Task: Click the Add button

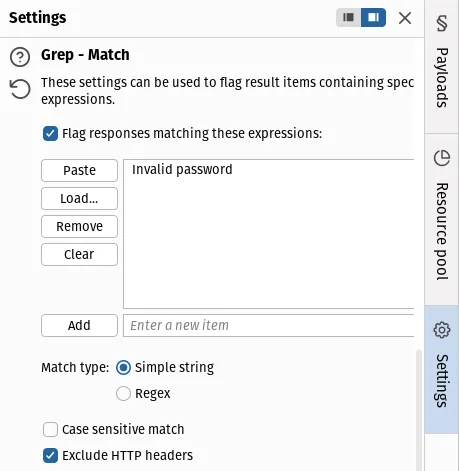Action: (x=79, y=325)
